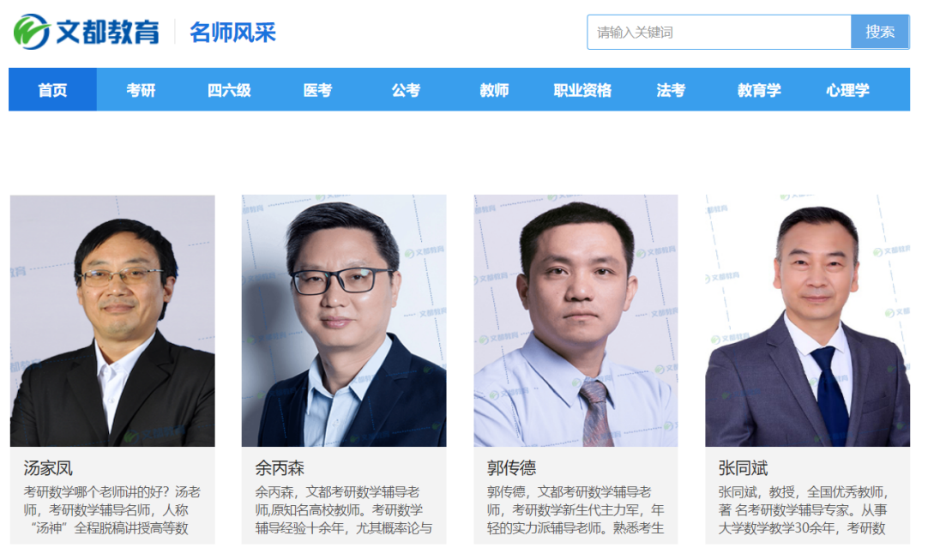This screenshot has width=934, height=560.
Task: Select the 四六级 navigation item
Action: click(229, 90)
